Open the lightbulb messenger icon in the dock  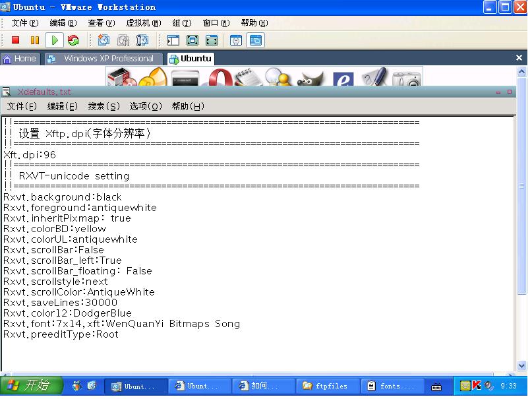pyautogui.click(x=279, y=77)
